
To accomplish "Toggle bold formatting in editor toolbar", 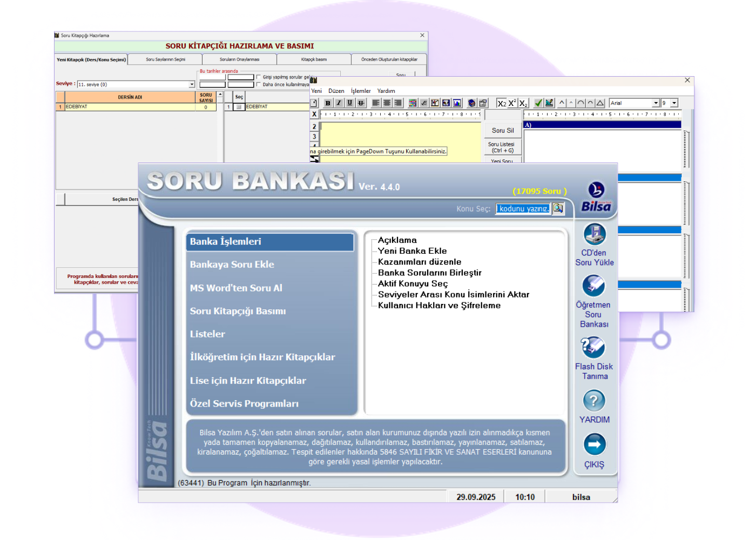I will [x=328, y=103].
